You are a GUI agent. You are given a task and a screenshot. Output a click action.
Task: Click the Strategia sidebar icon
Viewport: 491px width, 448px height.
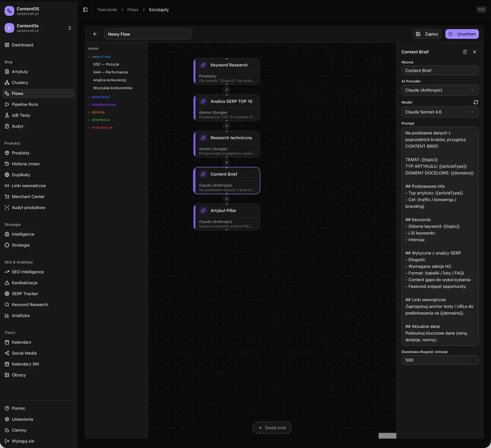(x=7, y=245)
